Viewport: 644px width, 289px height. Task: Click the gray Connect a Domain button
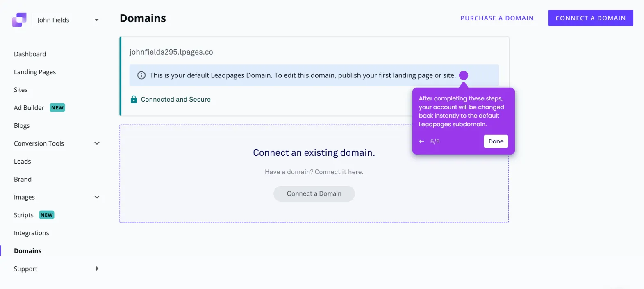pyautogui.click(x=314, y=193)
